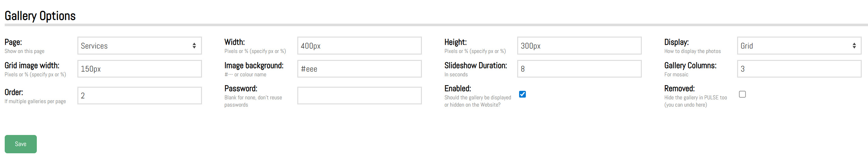Viewport: 868px width, 158px height.
Task: Click the "Password:" label text
Action: 241,88
